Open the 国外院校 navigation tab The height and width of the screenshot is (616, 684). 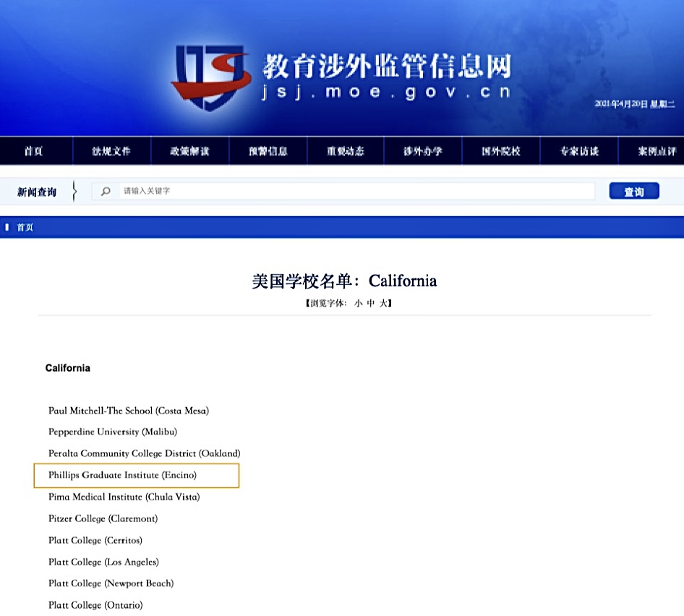501,151
